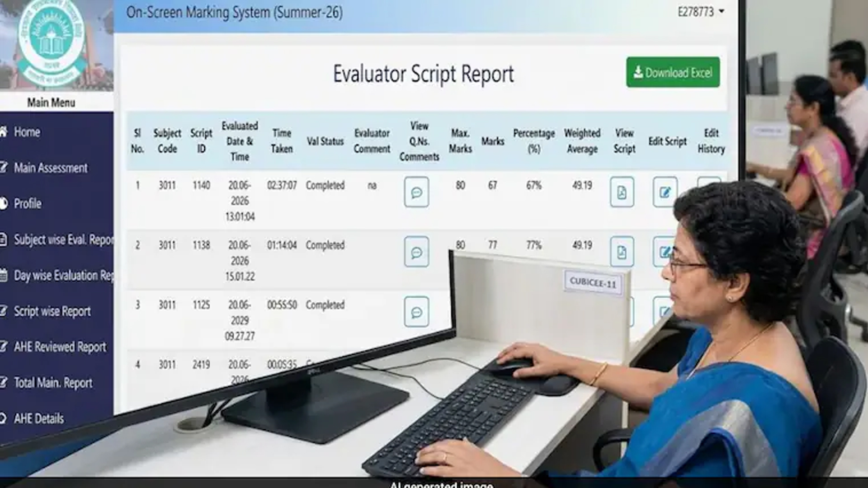Click the Edit History column header
The image size is (868, 488).
[711, 141]
